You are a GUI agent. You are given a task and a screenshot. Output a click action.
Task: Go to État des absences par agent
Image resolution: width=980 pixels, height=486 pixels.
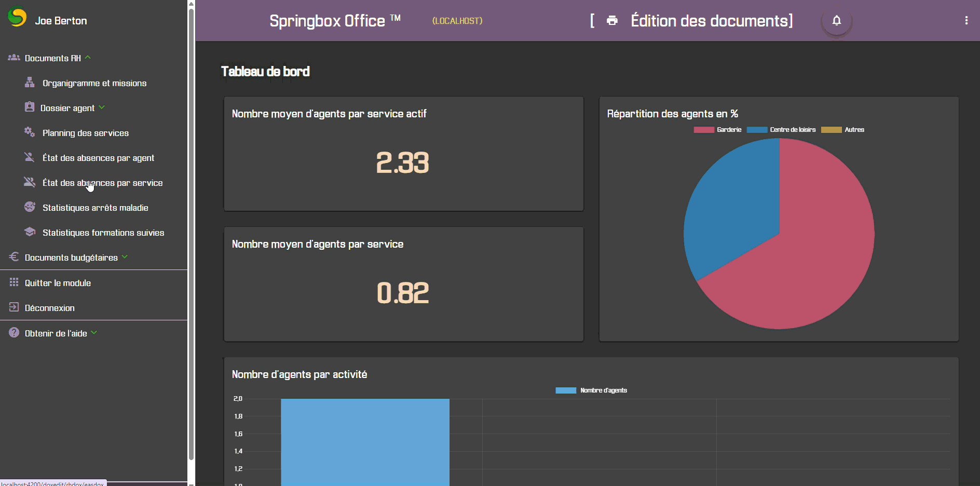pyautogui.click(x=99, y=158)
